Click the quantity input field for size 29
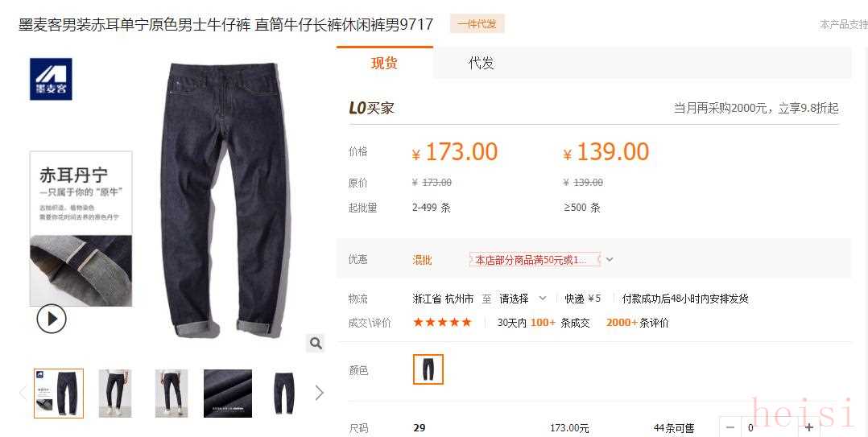 pos(770,427)
